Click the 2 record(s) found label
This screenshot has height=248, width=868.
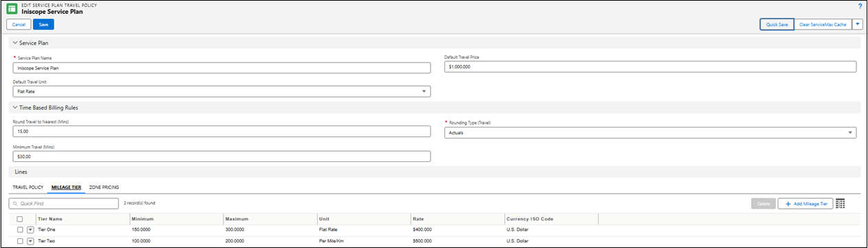click(140, 204)
